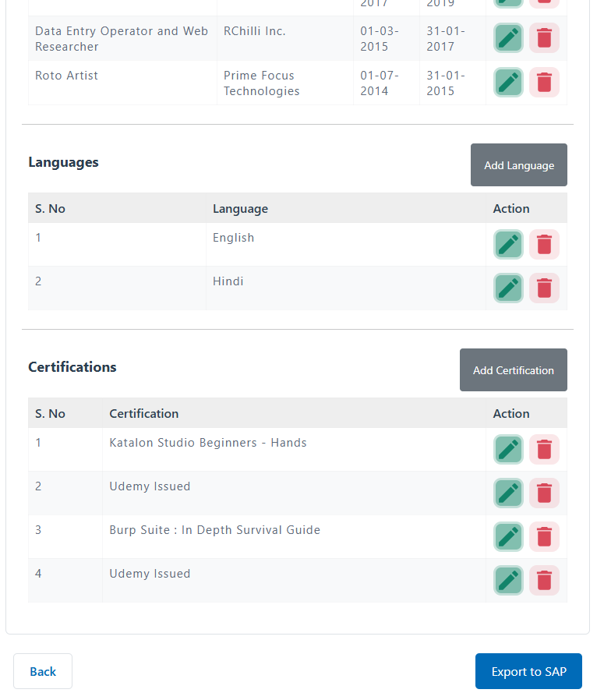The width and height of the screenshot is (604, 700).
Task: Delete certification number 4 Udemy Issued
Action: coord(544,581)
